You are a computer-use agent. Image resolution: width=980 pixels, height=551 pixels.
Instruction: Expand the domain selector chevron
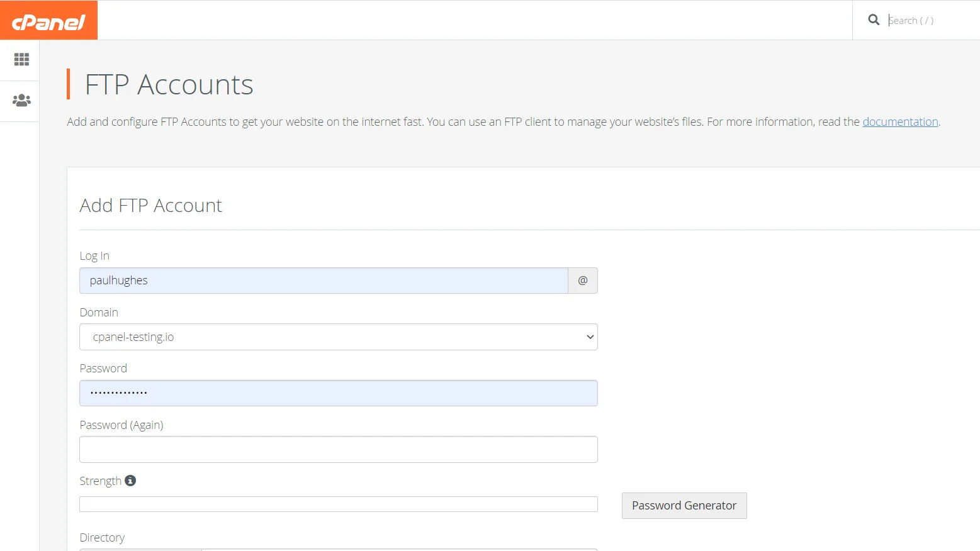point(589,337)
